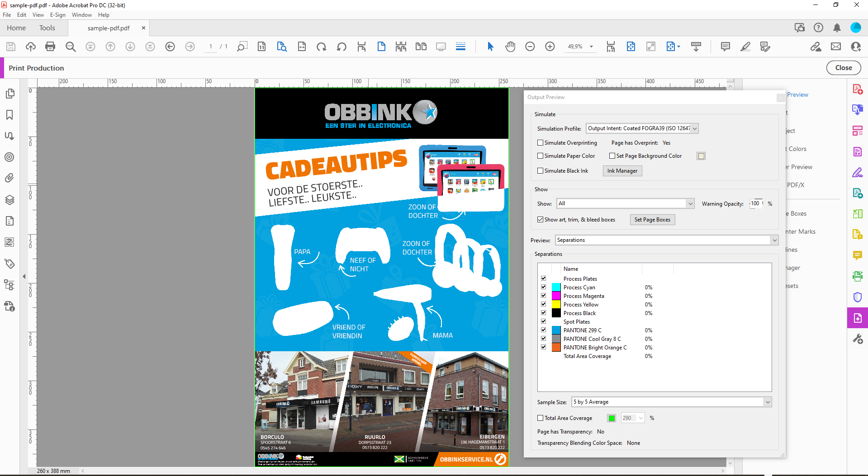Activate Read Mode view in the toolbar
This screenshot has width=868, height=476.
(441, 47)
